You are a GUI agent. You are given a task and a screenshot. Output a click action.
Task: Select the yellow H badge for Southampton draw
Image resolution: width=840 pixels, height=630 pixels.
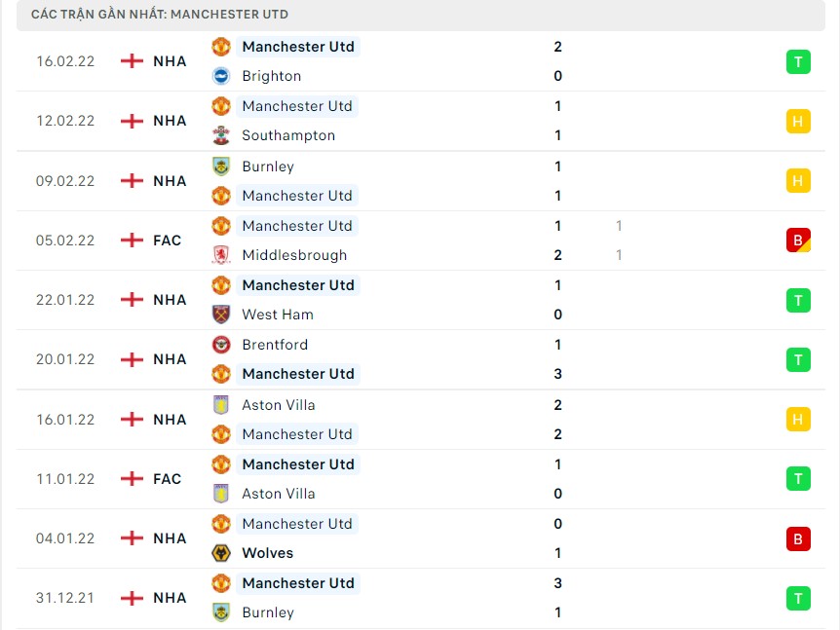pyautogui.click(x=798, y=121)
